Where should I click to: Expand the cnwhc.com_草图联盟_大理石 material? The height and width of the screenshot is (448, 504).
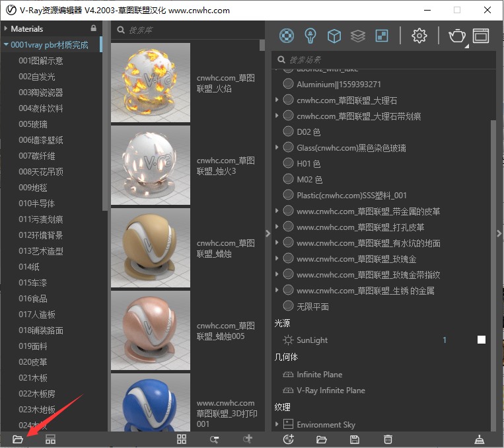tap(277, 100)
